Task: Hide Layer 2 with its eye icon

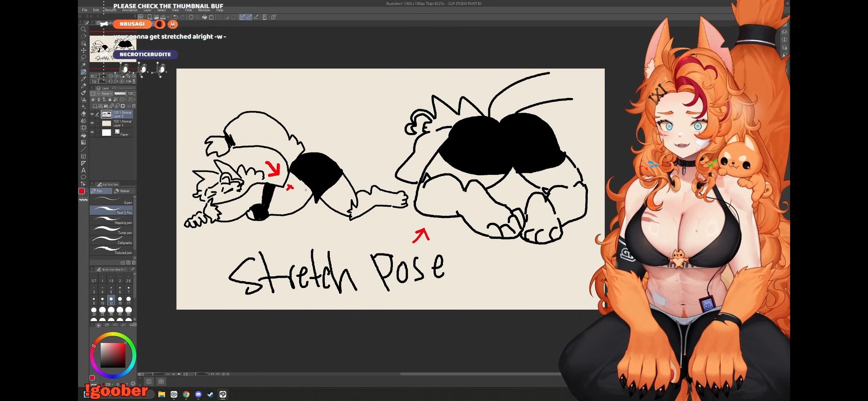Action: pos(92,114)
